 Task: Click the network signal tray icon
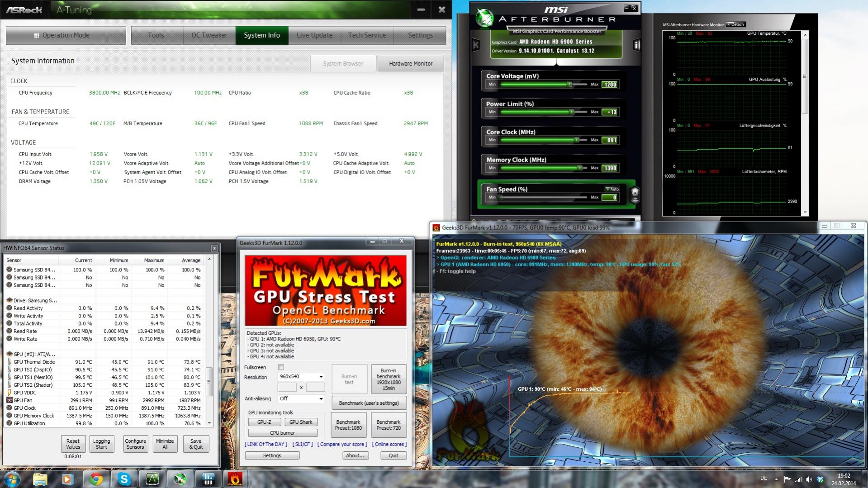pos(798,479)
